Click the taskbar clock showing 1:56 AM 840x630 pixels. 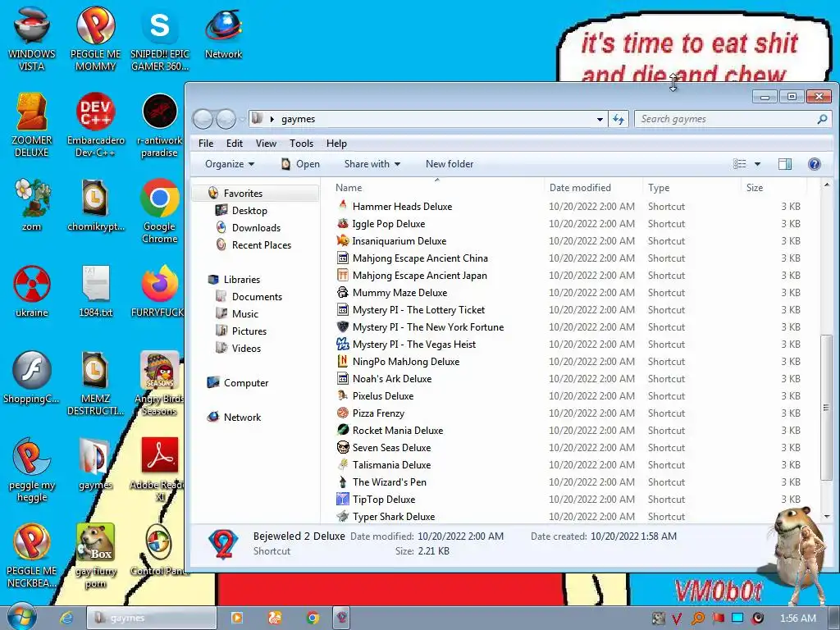(x=797, y=619)
